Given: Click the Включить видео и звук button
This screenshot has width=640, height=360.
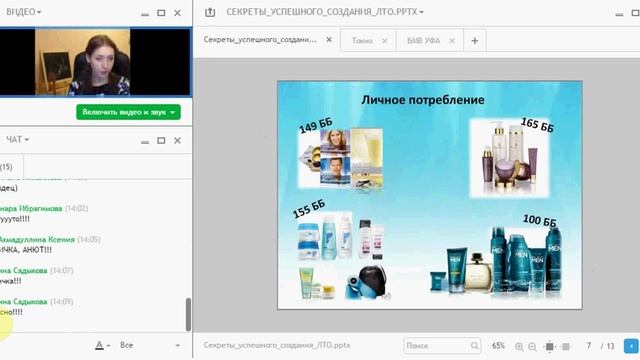Looking at the screenshot, I should tap(128, 112).
